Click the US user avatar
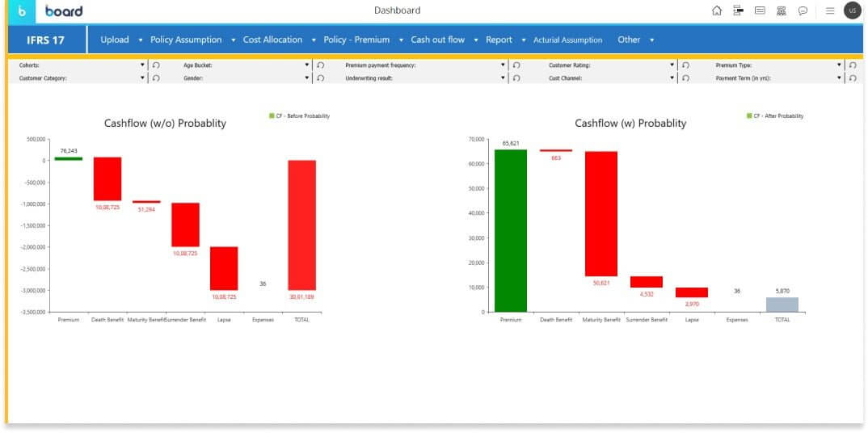 coord(852,11)
